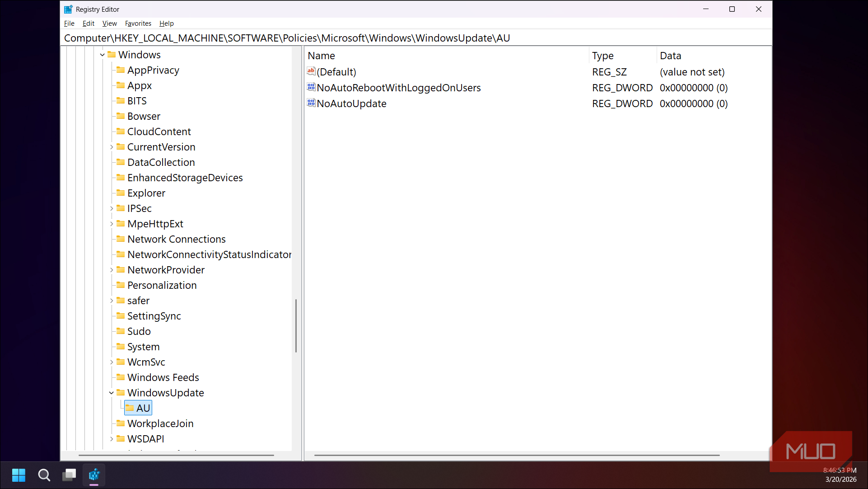
Task: Open the Help menu
Action: [167, 24]
